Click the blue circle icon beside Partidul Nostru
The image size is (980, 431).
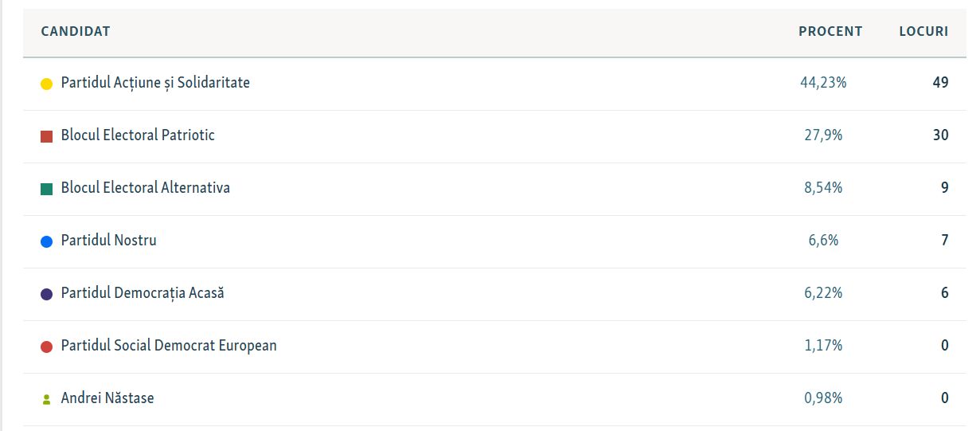point(46,241)
